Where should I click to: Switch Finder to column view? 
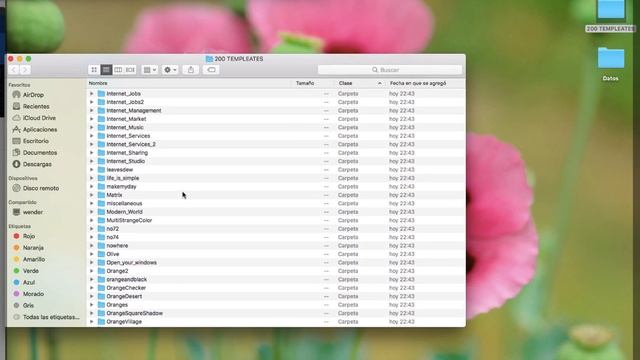[118, 70]
